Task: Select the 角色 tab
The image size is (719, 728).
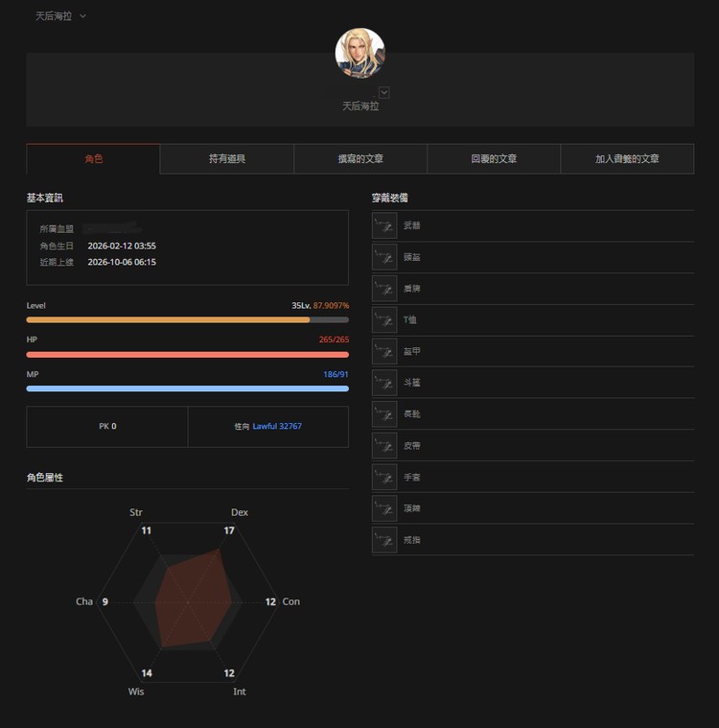Action: (93, 159)
